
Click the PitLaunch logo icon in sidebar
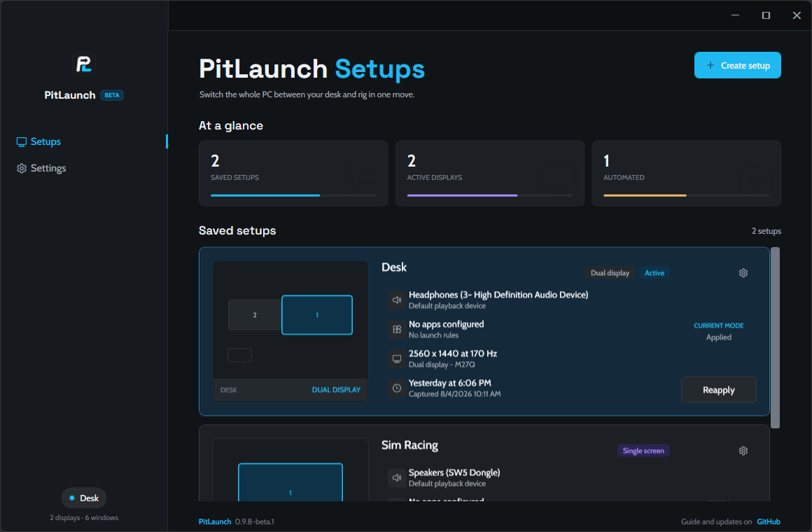(84, 64)
